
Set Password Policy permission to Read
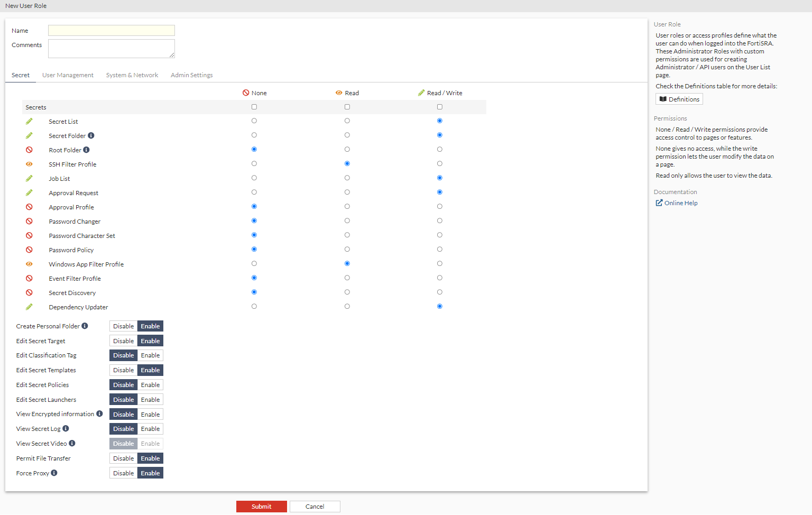(347, 250)
